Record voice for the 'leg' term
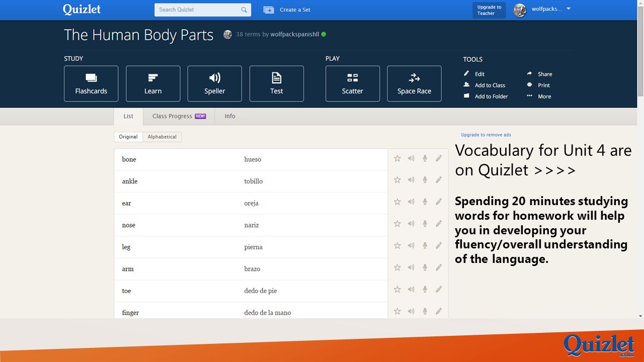Screen dimensions: 644x362 [425, 246]
